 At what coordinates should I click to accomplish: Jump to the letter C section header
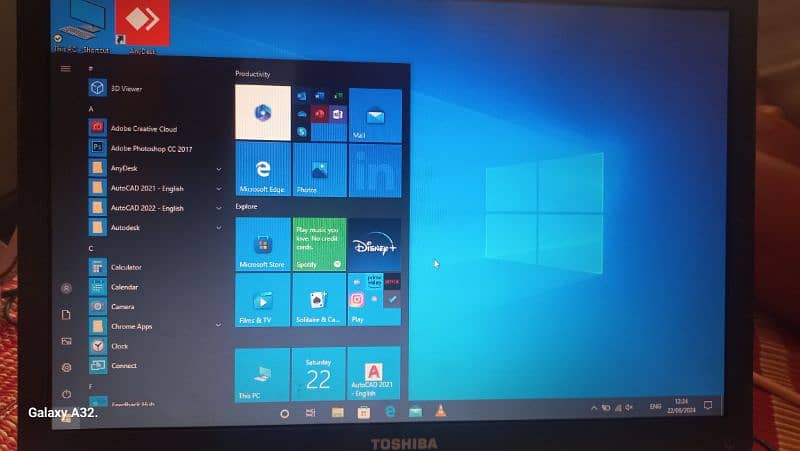(91, 248)
